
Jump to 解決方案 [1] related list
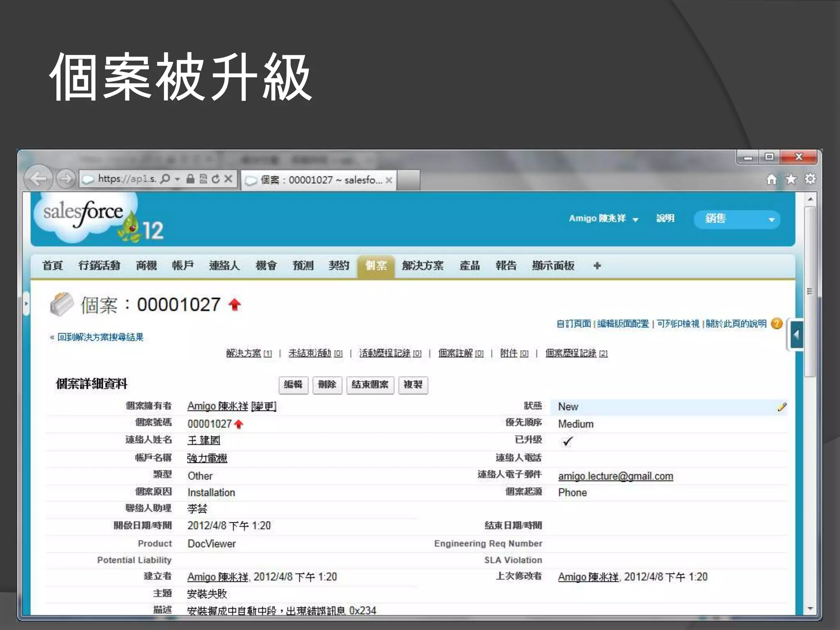pos(249,353)
